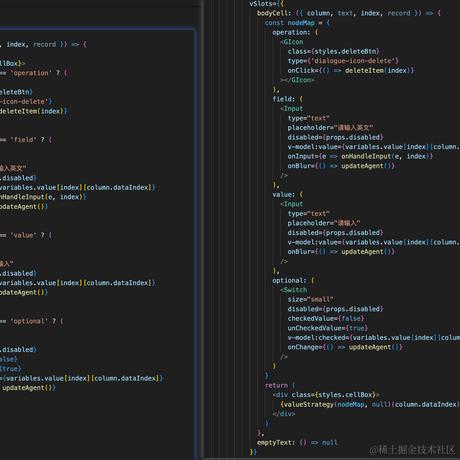The height and width of the screenshot is (460, 460).
Task: Click type={'dialogue-icon-delete'} attribute line
Action: tap(343, 61)
